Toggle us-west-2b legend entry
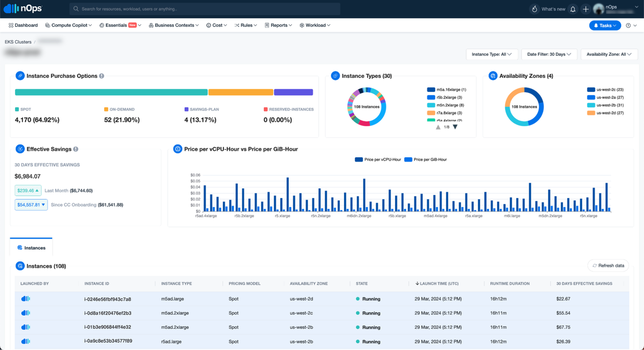The width and height of the screenshot is (644, 350). point(605,105)
